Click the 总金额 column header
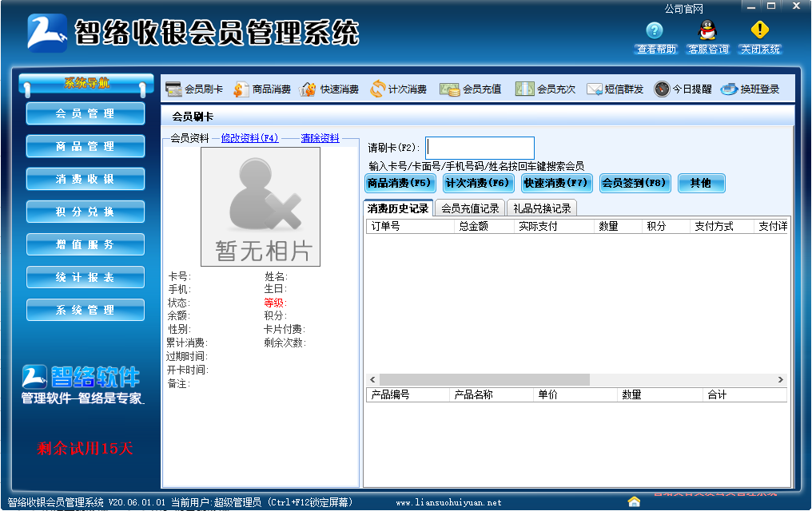Viewport: 812px width, 511px height. click(x=484, y=226)
